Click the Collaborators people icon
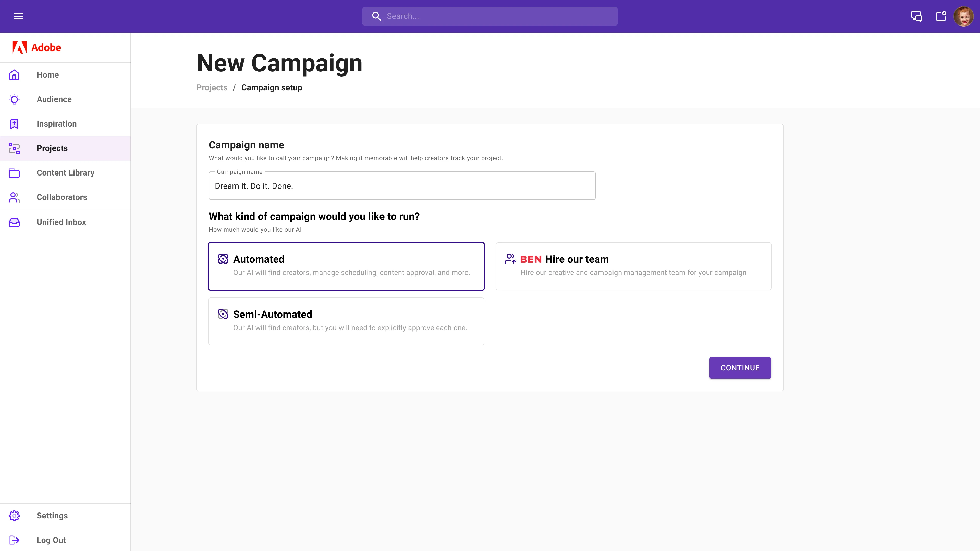This screenshot has height=551, width=980. [x=15, y=197]
